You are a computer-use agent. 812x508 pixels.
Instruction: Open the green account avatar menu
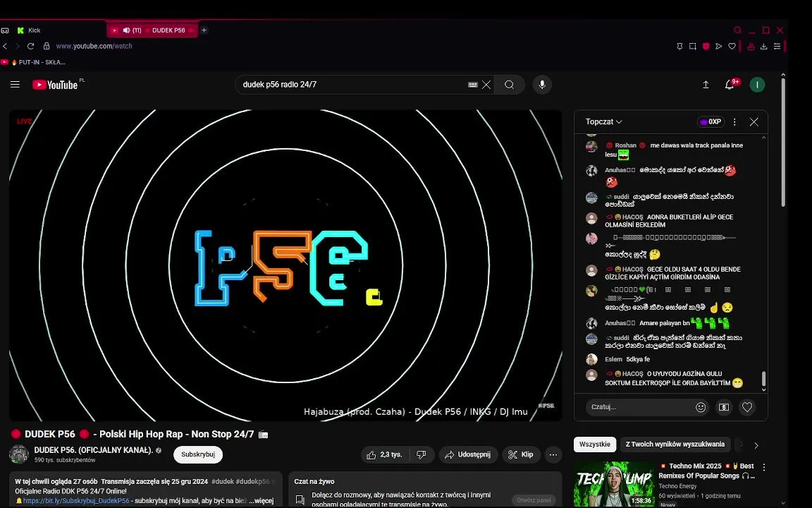click(x=757, y=85)
